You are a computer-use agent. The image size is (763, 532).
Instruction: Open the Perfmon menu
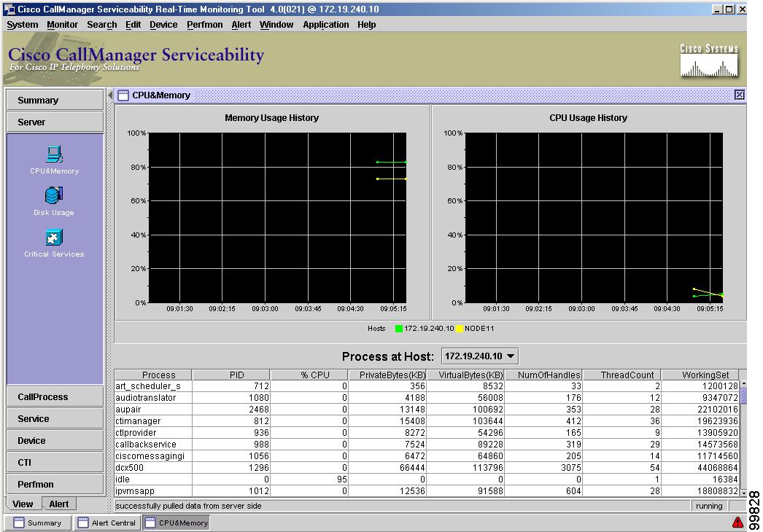[x=205, y=25]
